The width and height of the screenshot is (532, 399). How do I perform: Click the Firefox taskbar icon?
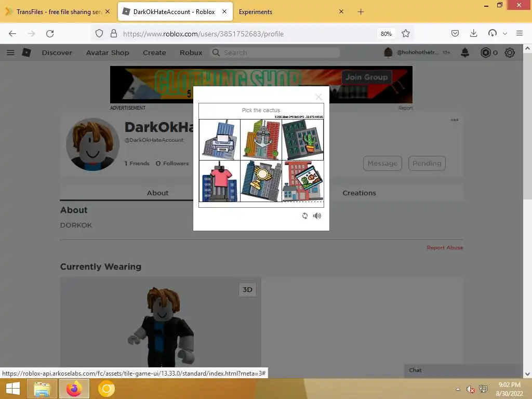[74, 389]
